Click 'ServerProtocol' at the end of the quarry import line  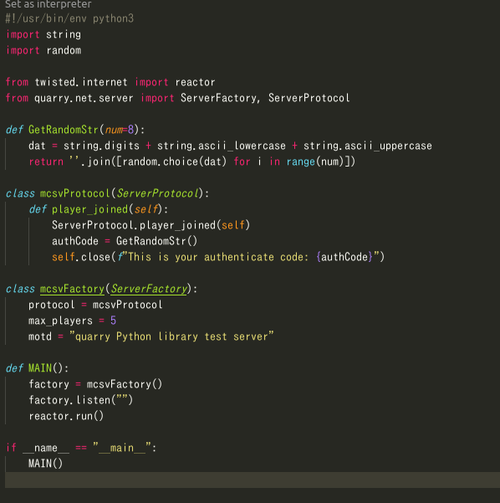[x=309, y=98]
